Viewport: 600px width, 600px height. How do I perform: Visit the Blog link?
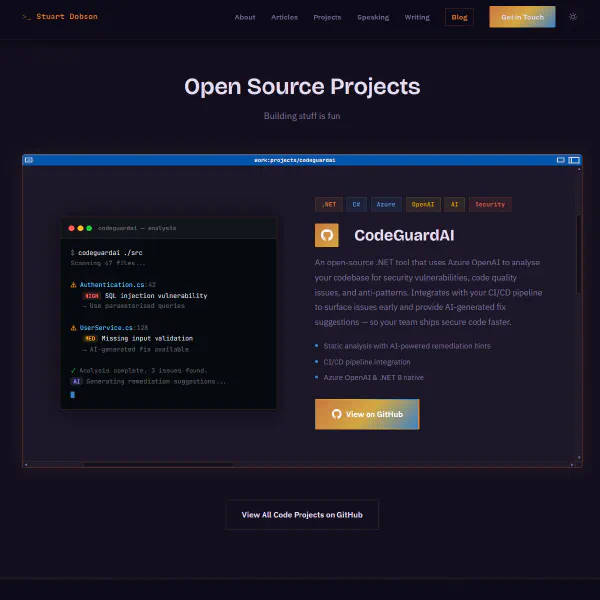[x=459, y=17]
